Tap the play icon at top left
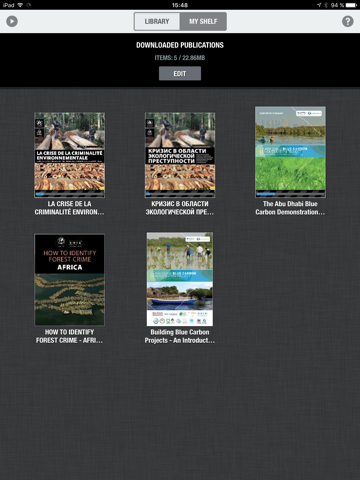The width and height of the screenshot is (360, 480). 12,21
